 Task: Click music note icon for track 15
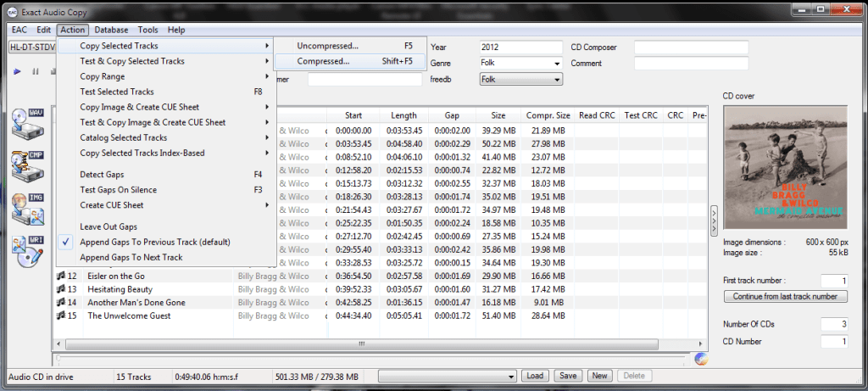pos(61,316)
